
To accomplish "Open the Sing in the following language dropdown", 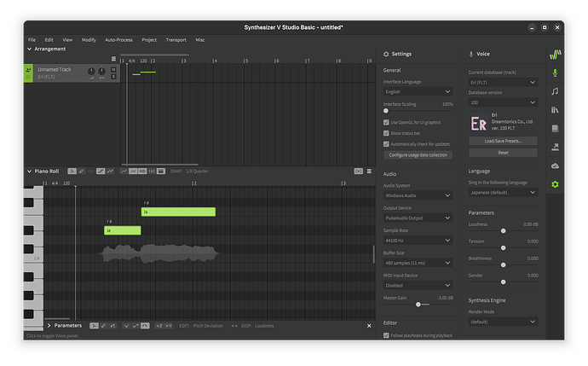I will click(503, 193).
